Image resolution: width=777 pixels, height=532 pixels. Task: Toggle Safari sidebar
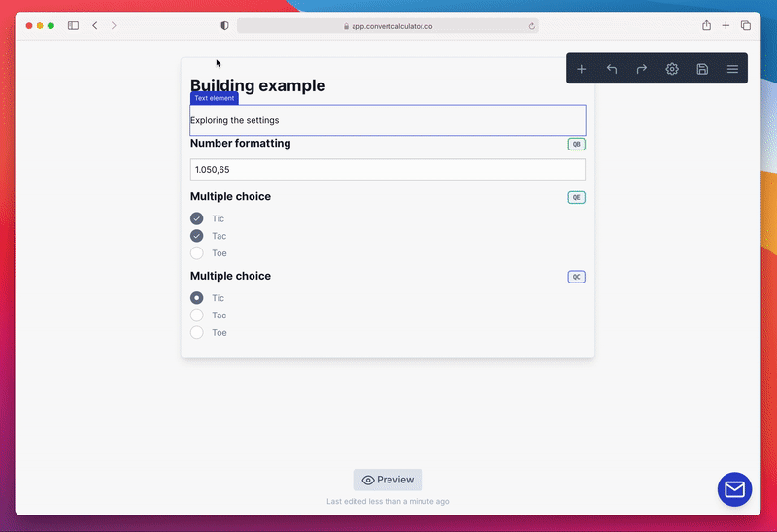coord(74,26)
